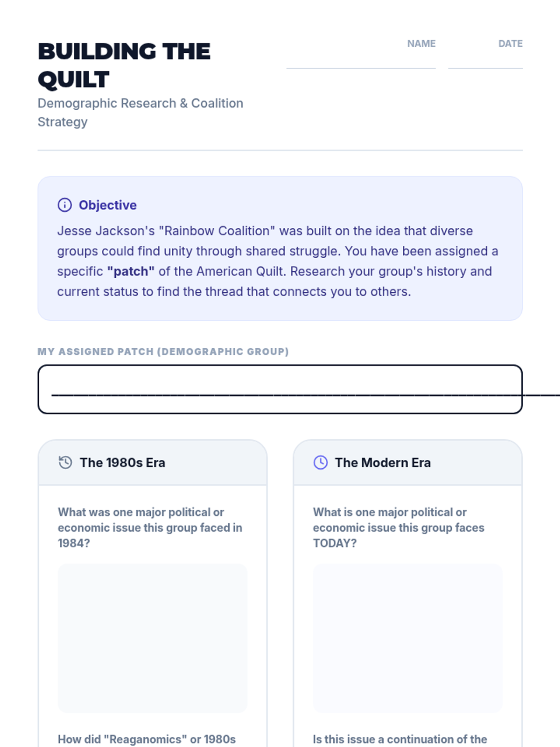Click the "Rainbow Coalition" phrase in the objective paragraph
The height and width of the screenshot is (747, 560).
(x=217, y=231)
